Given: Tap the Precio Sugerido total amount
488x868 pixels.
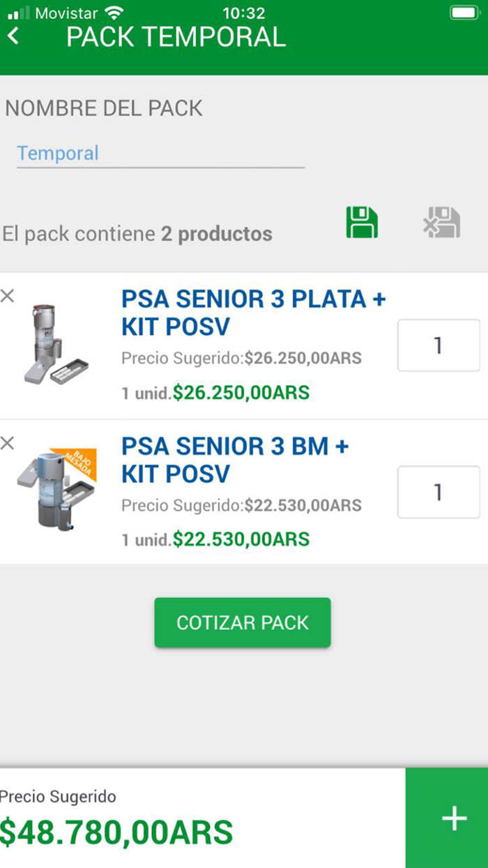Looking at the screenshot, I should click(x=119, y=832).
